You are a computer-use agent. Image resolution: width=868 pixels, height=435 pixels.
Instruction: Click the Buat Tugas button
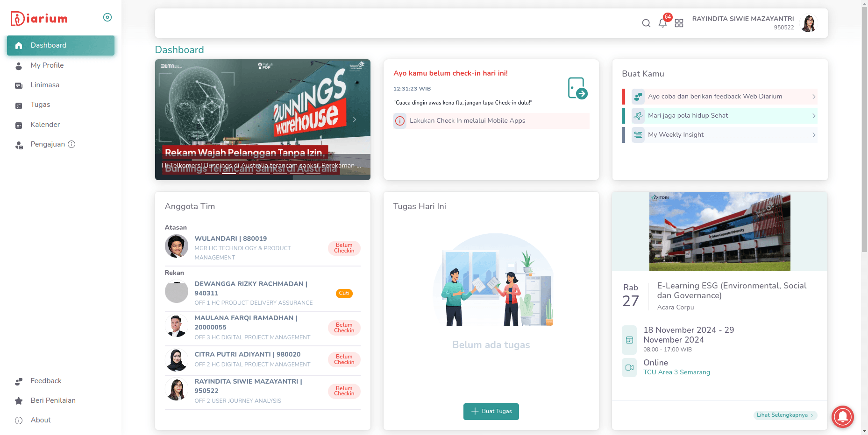pos(491,412)
